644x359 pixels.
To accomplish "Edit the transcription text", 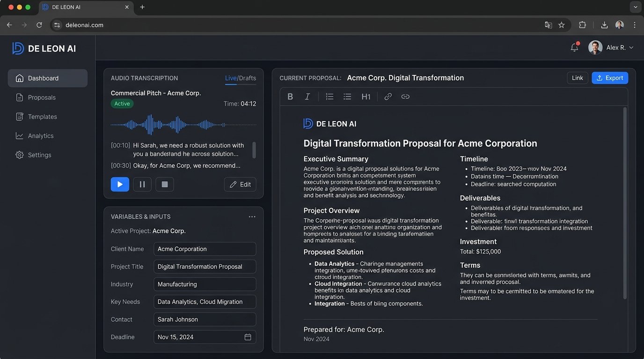I will coord(240,184).
